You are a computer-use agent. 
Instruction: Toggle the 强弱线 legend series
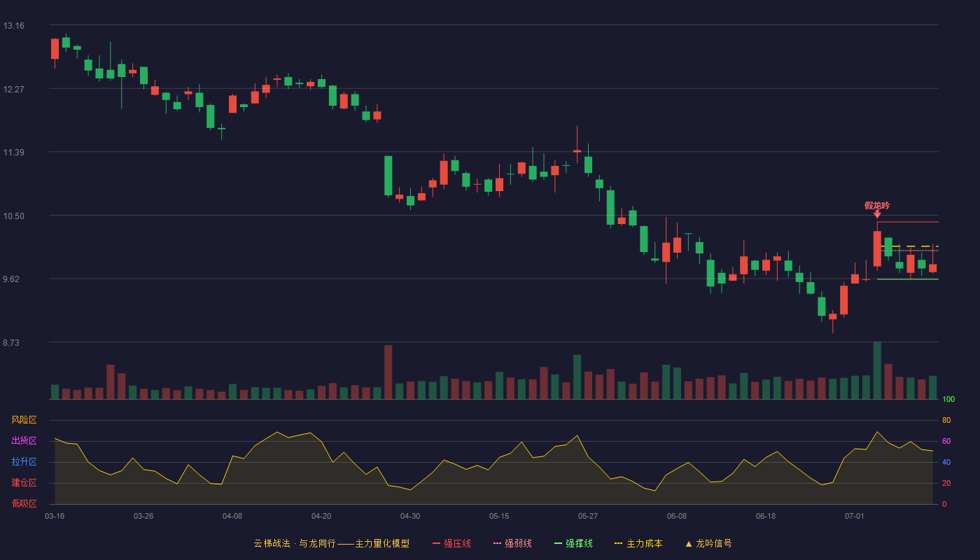(512, 543)
